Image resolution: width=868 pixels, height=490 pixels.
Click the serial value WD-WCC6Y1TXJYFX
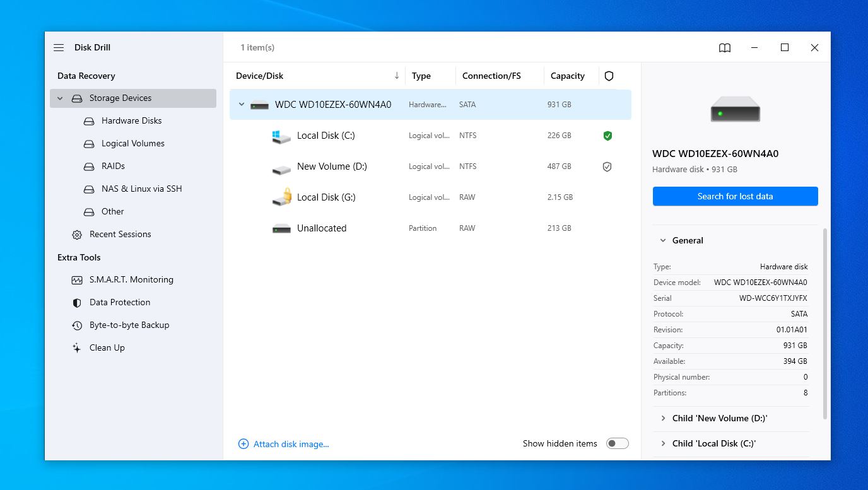click(773, 298)
